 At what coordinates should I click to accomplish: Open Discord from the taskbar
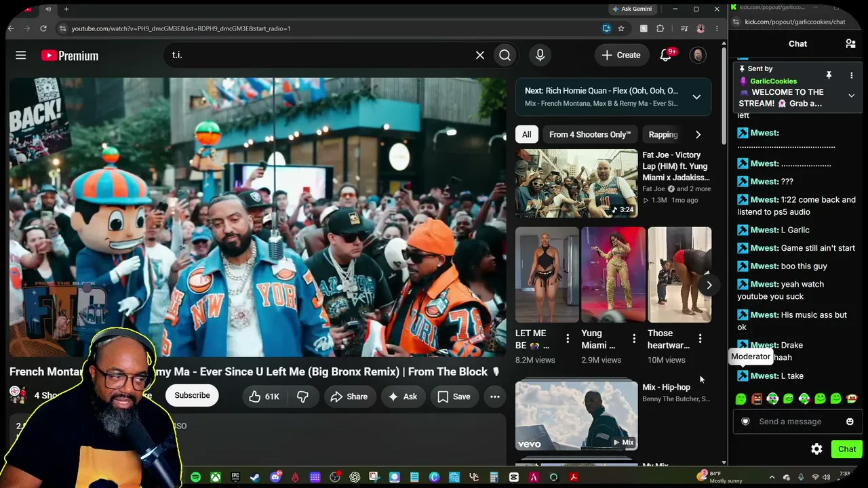click(x=275, y=477)
